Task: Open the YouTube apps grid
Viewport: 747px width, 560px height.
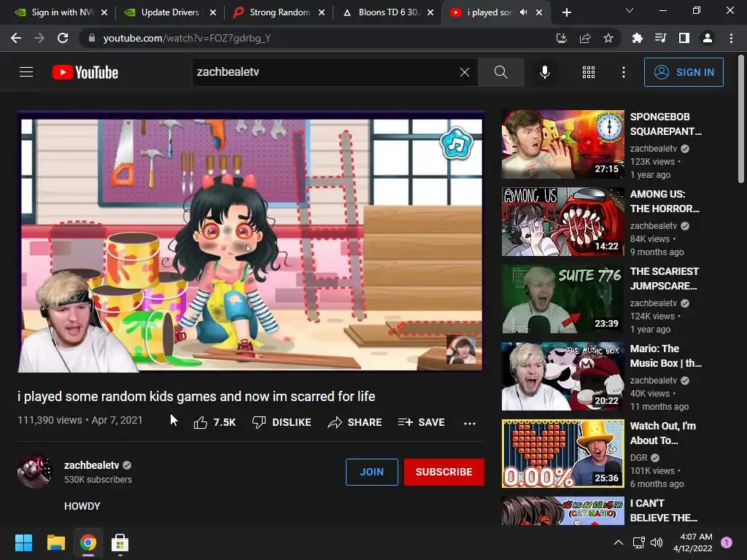Action: [589, 72]
